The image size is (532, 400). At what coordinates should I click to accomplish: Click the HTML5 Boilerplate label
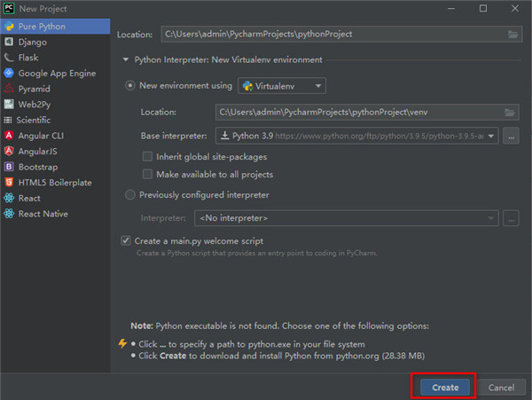55,183
